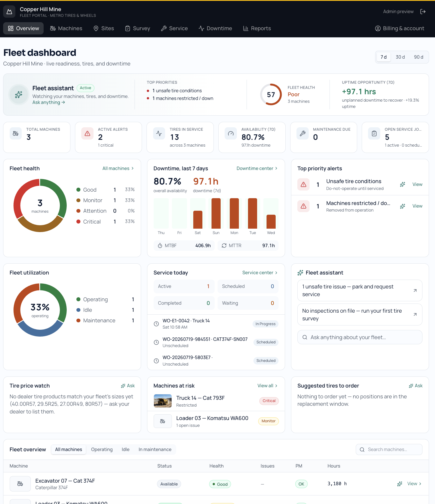Click the arrow icon on No inspections suggestion

pyautogui.click(x=415, y=315)
